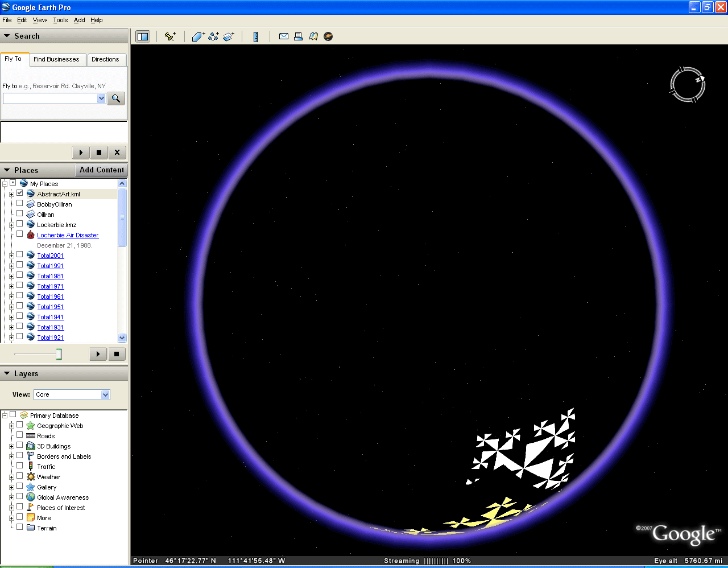Open the View menu
728x568 pixels.
click(x=40, y=20)
